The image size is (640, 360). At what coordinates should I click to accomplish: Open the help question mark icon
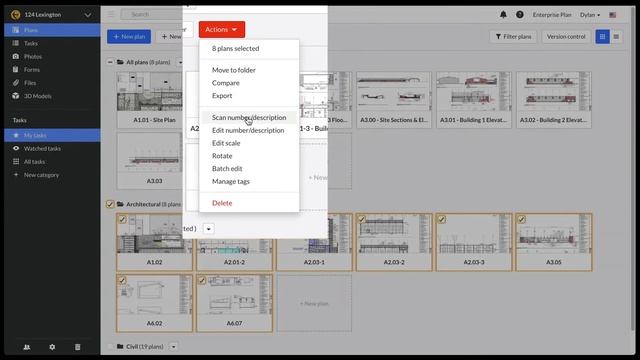[520, 15]
